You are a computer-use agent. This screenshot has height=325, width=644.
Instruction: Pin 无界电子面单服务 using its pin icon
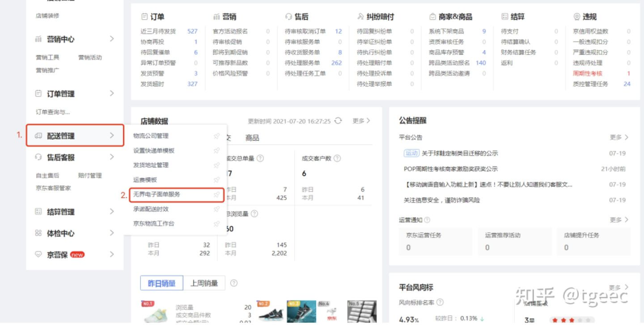tap(216, 194)
